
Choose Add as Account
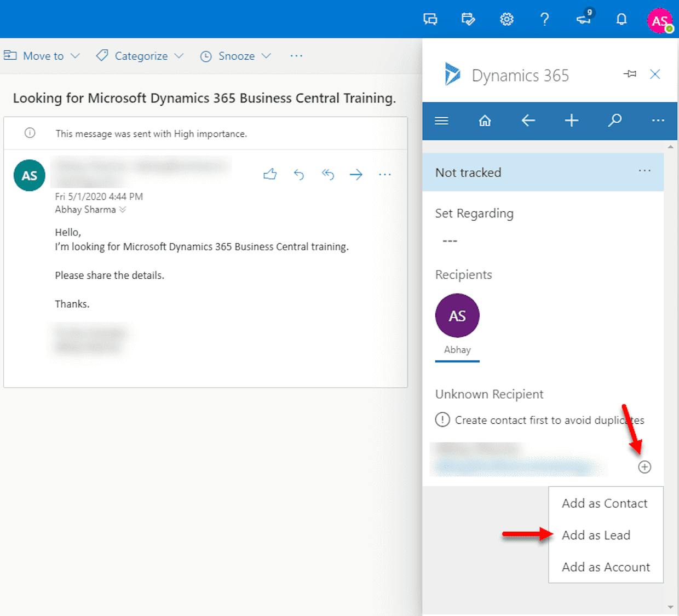click(606, 567)
